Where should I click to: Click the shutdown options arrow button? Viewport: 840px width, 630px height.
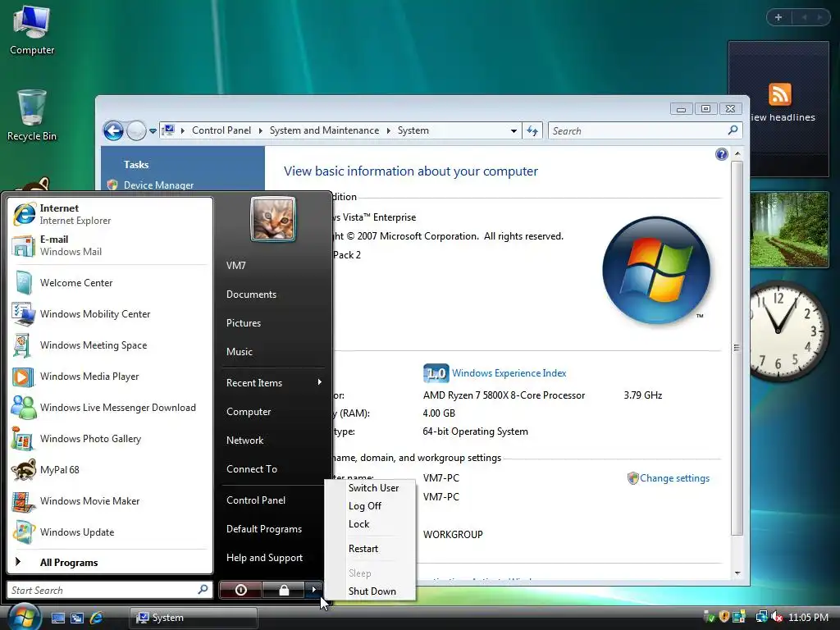[x=314, y=590]
